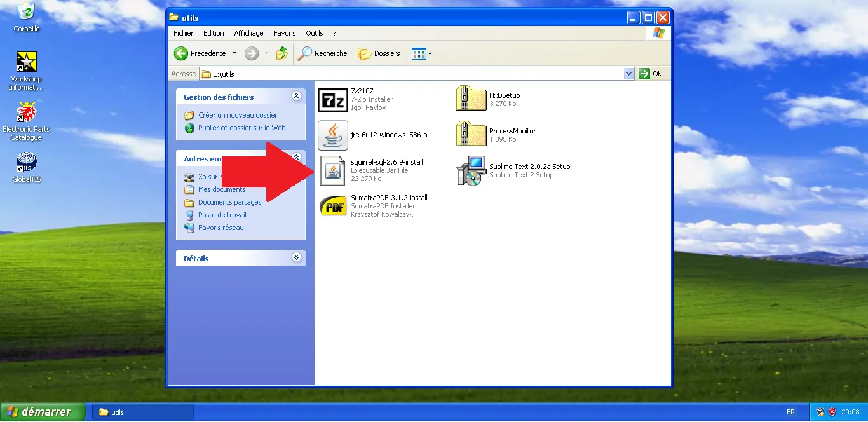
Task: Open the Outils menu
Action: 315,33
